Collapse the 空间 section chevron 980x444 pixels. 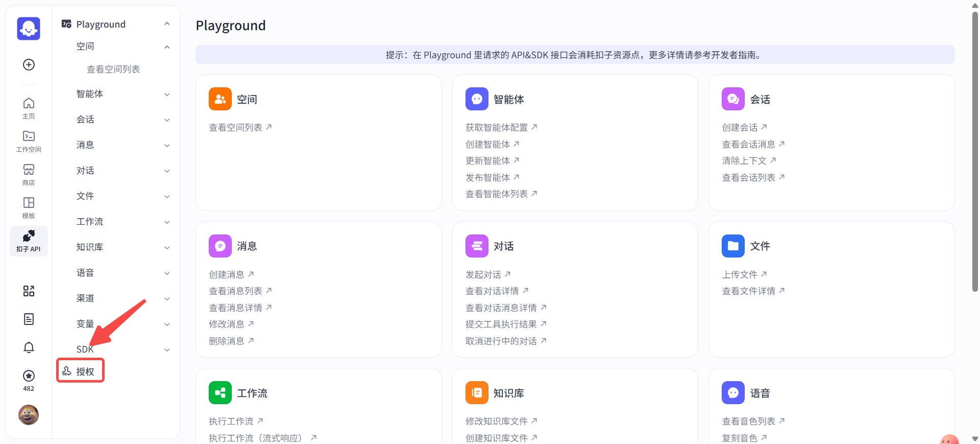(167, 47)
